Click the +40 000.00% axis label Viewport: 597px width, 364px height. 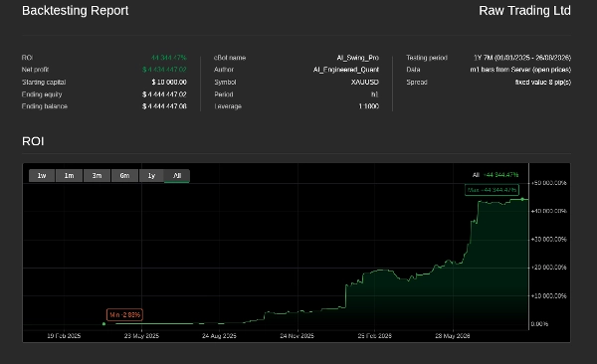[548, 211]
